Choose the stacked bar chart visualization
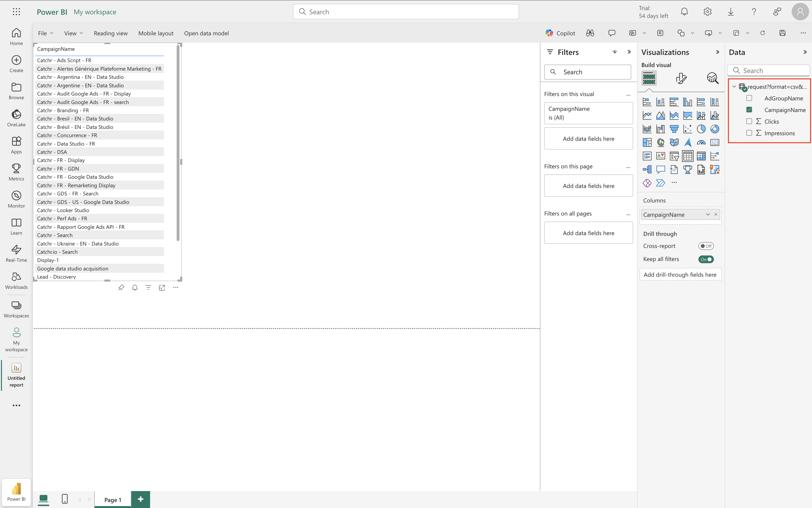This screenshot has height=508, width=812. pos(647,102)
